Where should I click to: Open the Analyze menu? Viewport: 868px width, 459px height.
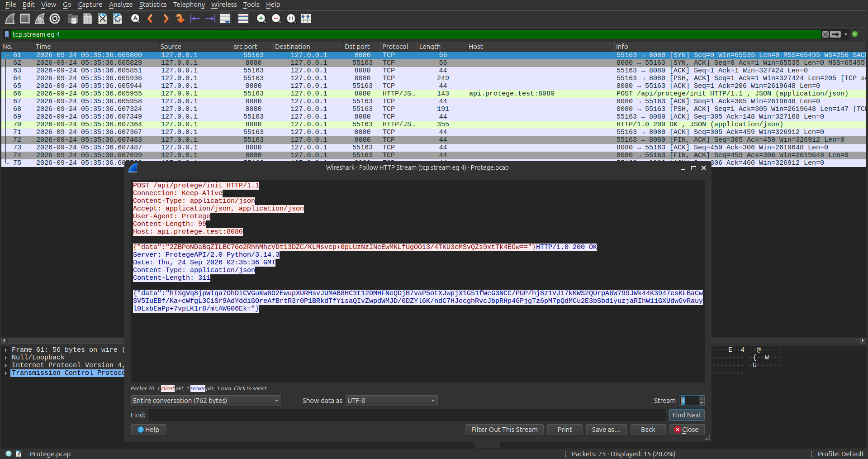(121, 5)
